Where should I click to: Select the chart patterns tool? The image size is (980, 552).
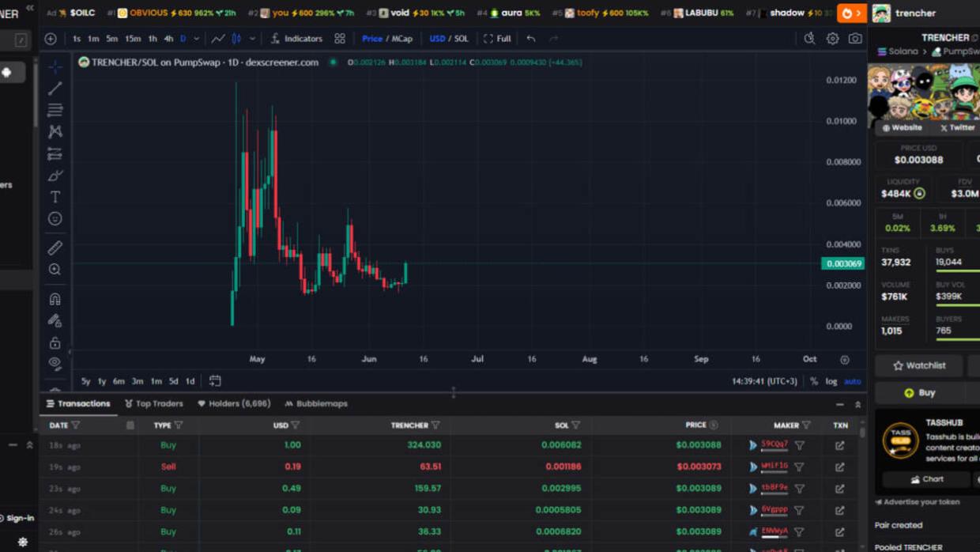tap(55, 131)
